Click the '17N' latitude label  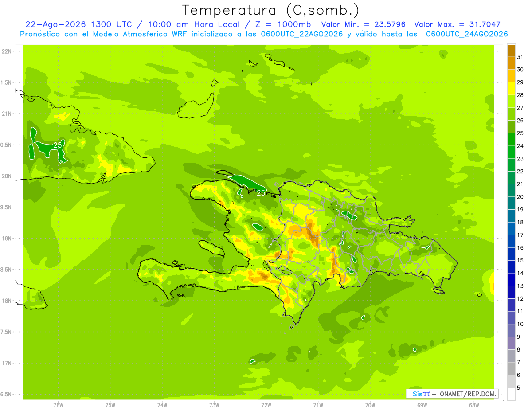coord(6,363)
